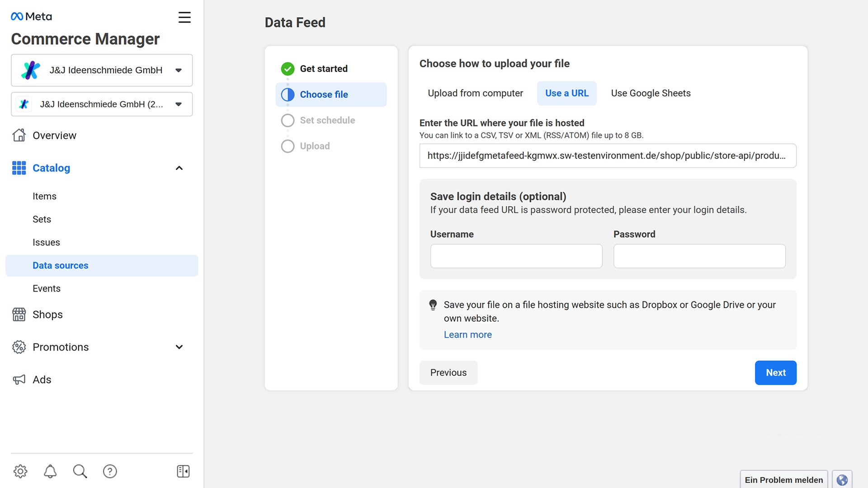Open the J&J Ideenschmiede GmbH business dropdown
The image size is (868, 488).
(102, 70)
